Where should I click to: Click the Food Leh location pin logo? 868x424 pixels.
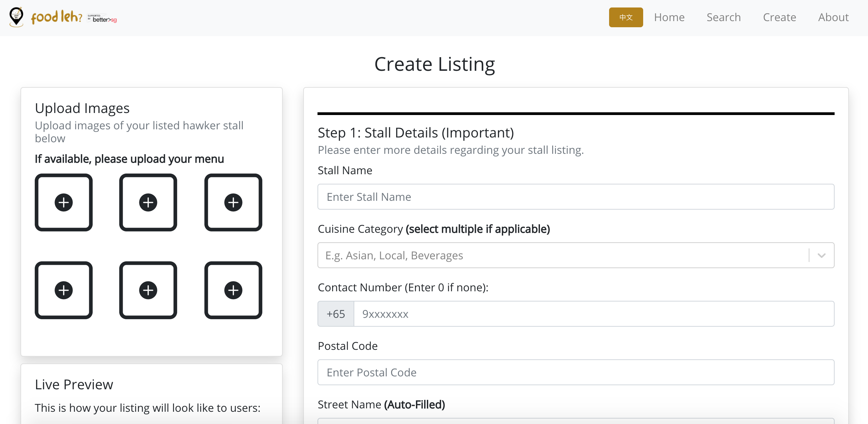[x=16, y=17]
